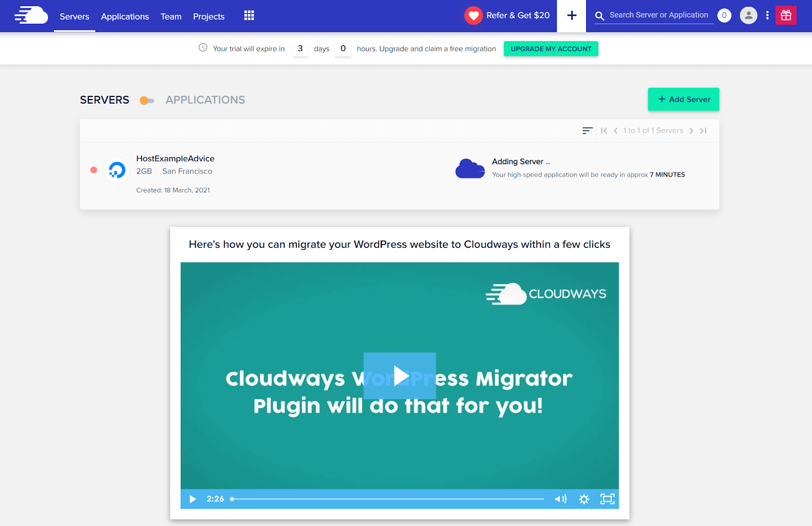Select the SERVERS view heading
This screenshot has height=526, width=812.
(x=105, y=100)
